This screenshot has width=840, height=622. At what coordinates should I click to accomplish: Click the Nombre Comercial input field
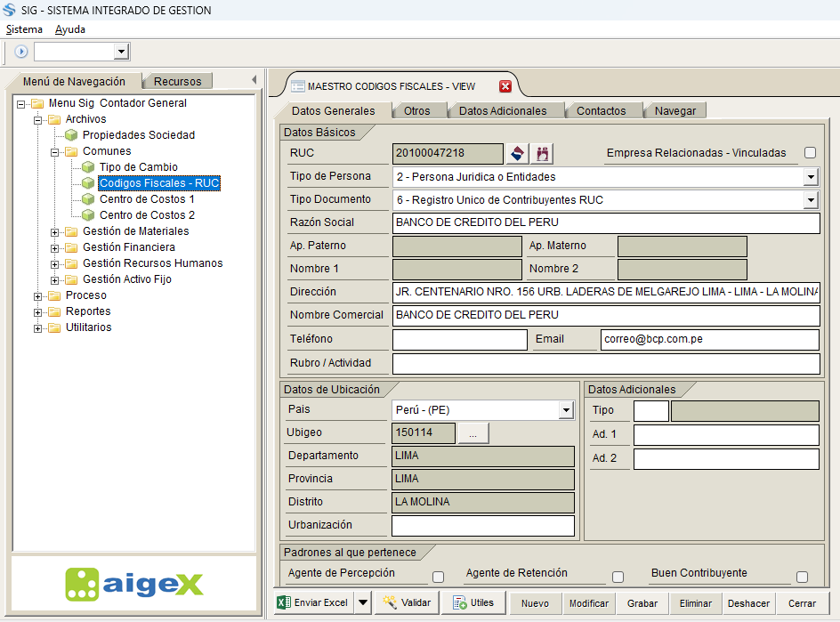coord(606,316)
